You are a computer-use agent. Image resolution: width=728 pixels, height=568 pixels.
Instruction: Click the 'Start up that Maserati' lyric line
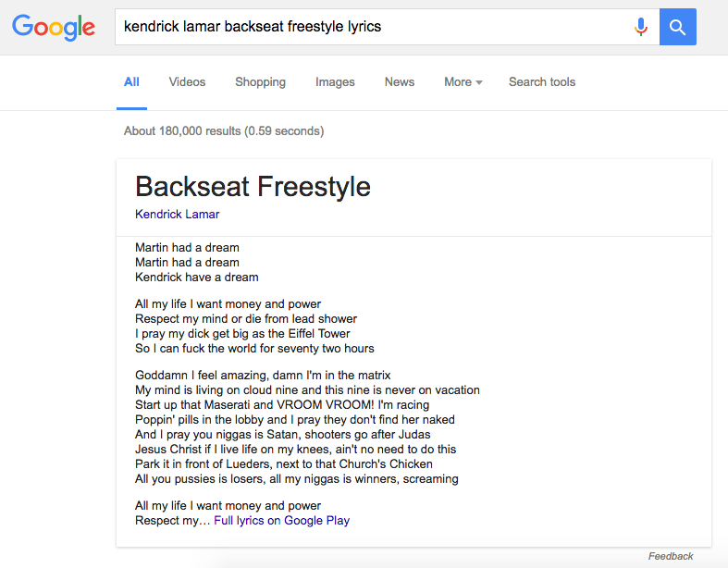click(x=282, y=405)
